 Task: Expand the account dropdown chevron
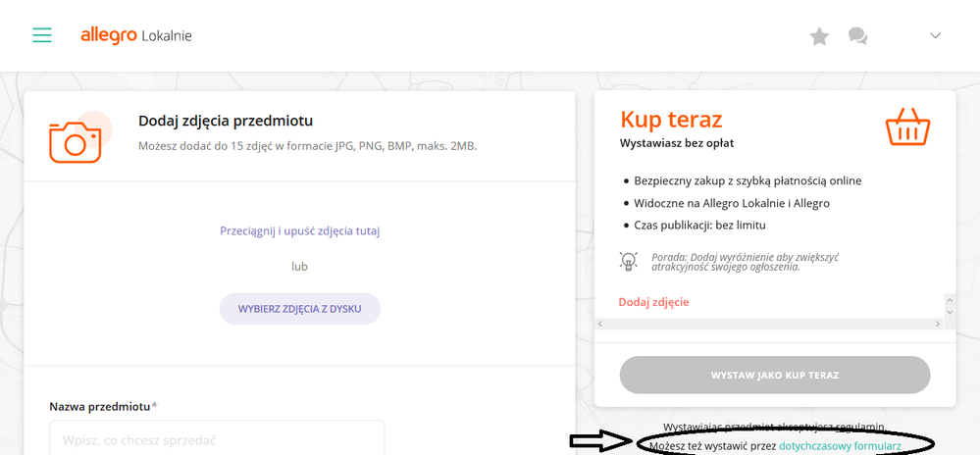tap(935, 35)
